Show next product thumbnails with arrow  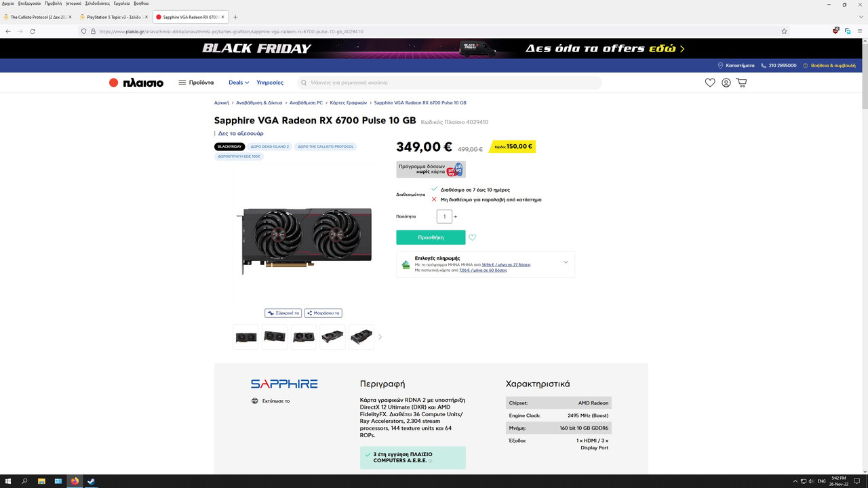pos(380,337)
